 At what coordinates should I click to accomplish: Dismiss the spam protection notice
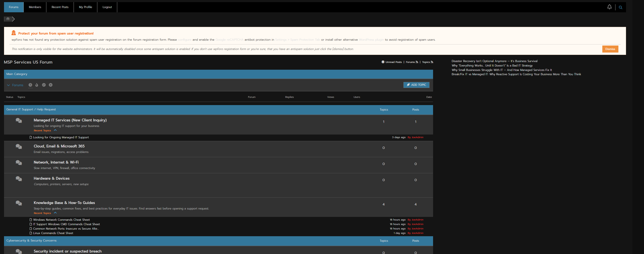coord(610,49)
